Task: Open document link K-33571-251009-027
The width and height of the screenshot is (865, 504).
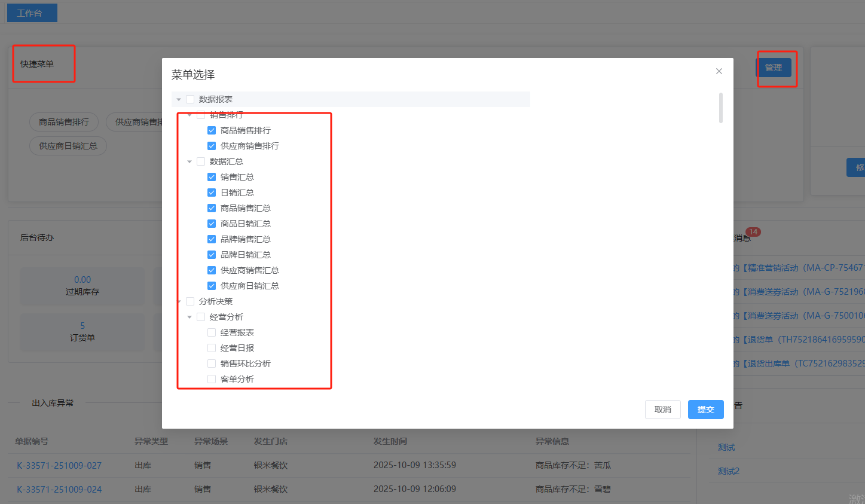Action: click(x=59, y=465)
